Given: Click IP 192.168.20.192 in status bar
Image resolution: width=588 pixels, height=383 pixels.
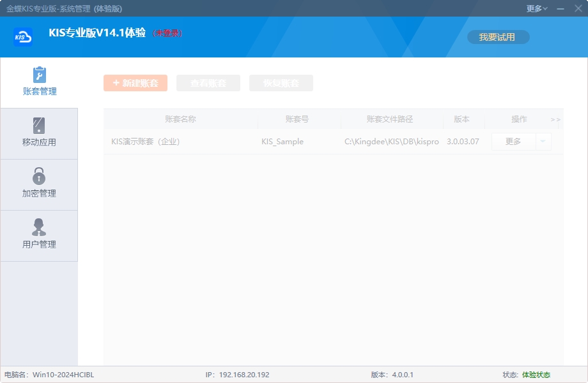Looking at the screenshot, I should [237, 375].
